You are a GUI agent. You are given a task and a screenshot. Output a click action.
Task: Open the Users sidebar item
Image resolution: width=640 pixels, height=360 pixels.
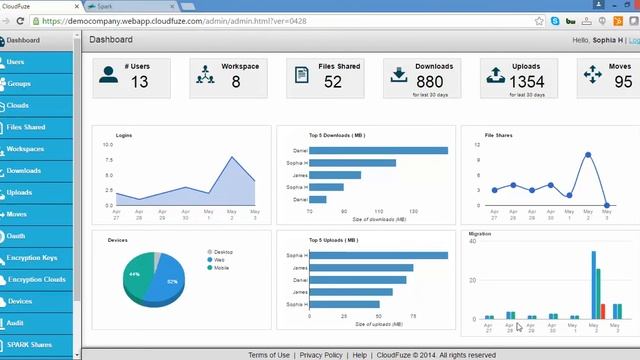coord(36,62)
